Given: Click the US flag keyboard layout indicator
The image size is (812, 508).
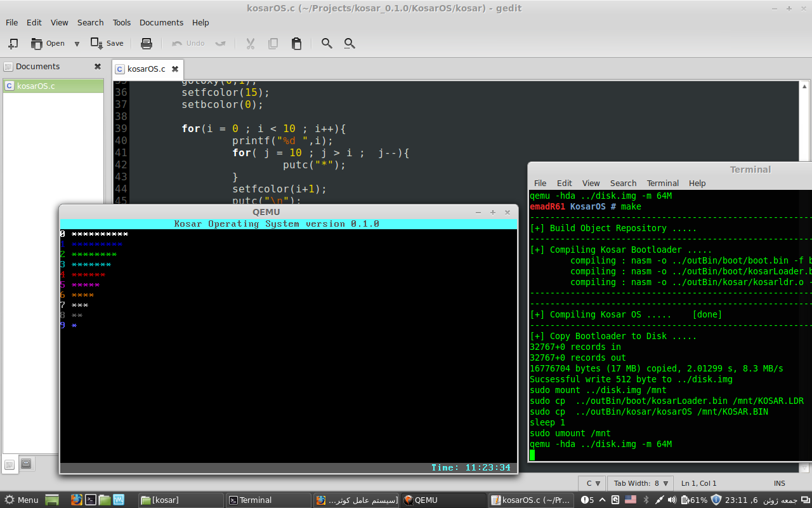Looking at the screenshot, I should 631,500.
